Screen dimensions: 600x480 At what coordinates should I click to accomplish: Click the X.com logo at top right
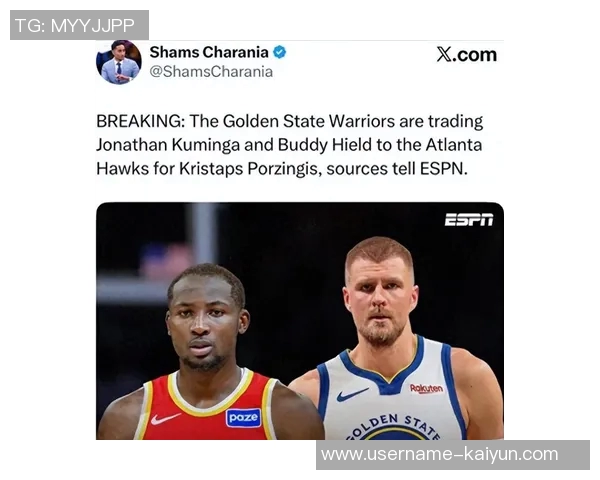point(466,55)
